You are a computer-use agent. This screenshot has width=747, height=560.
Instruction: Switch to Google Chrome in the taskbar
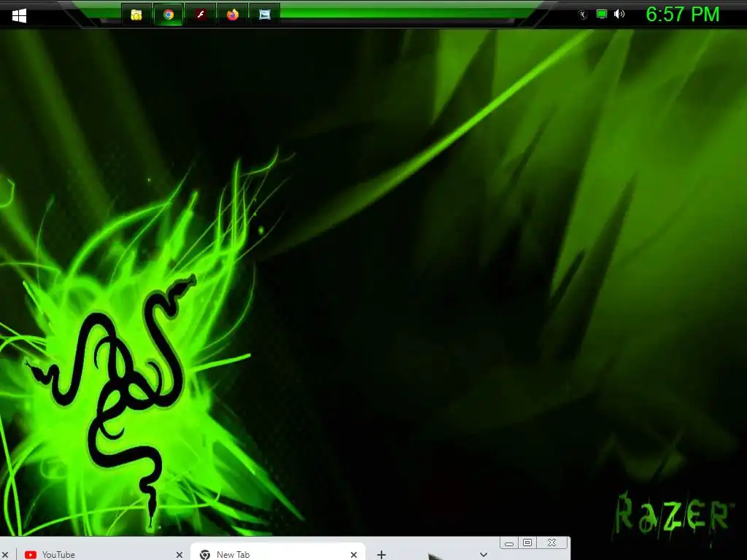[169, 15]
